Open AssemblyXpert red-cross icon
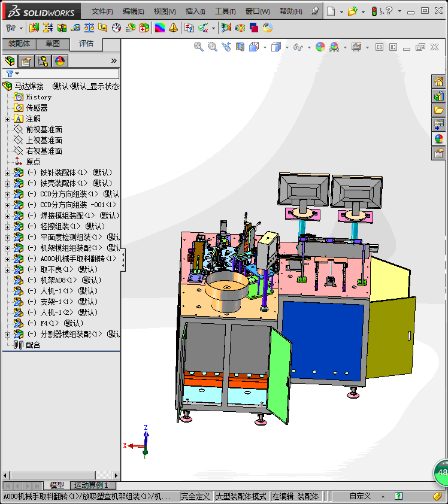448x504 pixels. [x=144, y=28]
